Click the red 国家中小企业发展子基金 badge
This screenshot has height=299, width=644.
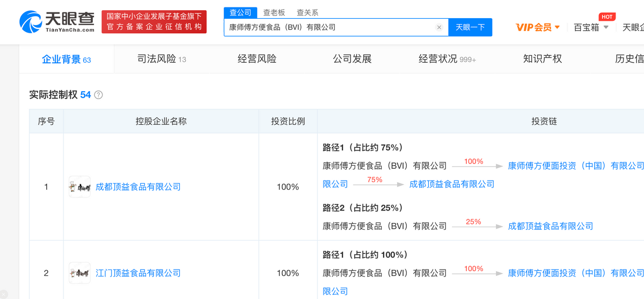click(x=154, y=22)
